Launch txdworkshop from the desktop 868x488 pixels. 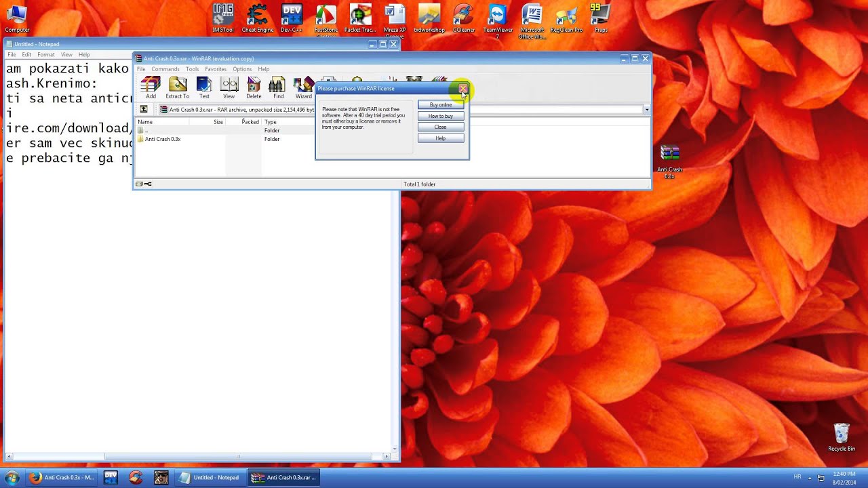click(x=429, y=18)
